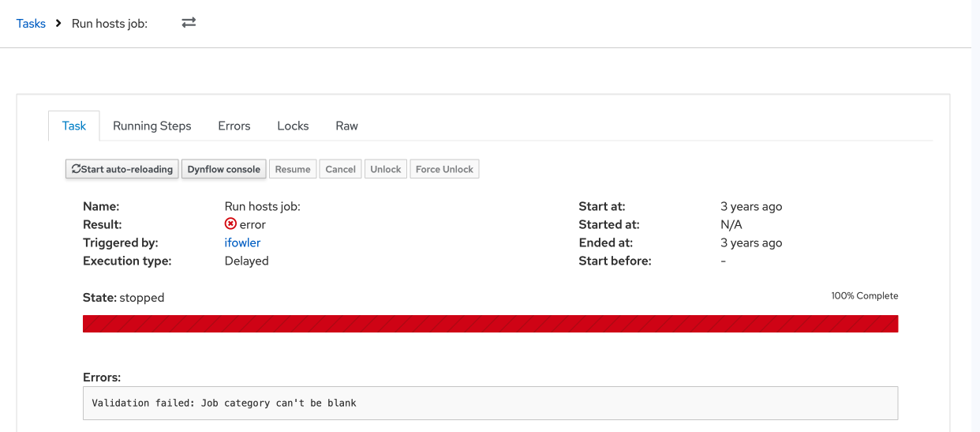Show the Raw tab
The image size is (980, 432).
(346, 126)
